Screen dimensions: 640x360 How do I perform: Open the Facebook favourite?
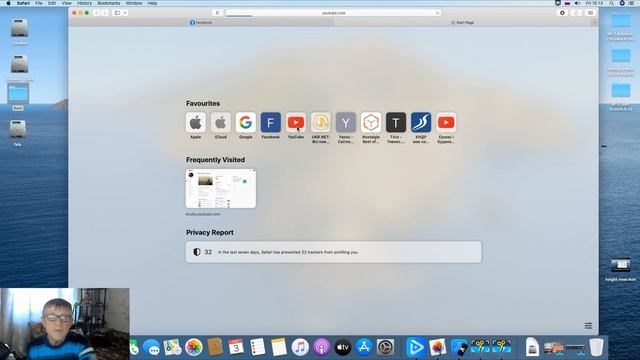point(271,122)
